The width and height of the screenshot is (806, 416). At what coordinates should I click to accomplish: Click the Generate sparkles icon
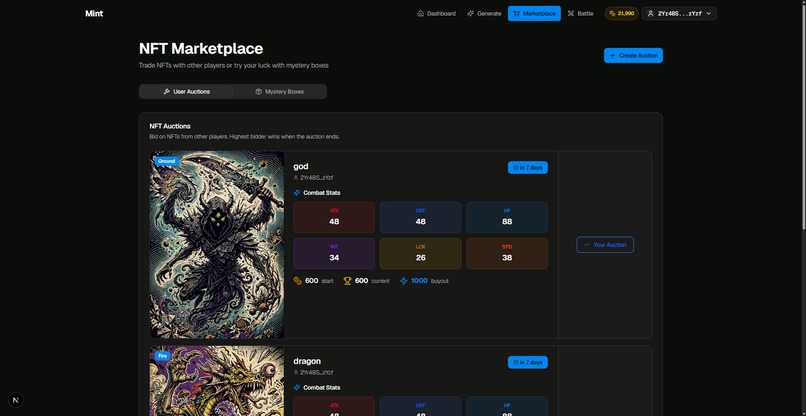(470, 13)
